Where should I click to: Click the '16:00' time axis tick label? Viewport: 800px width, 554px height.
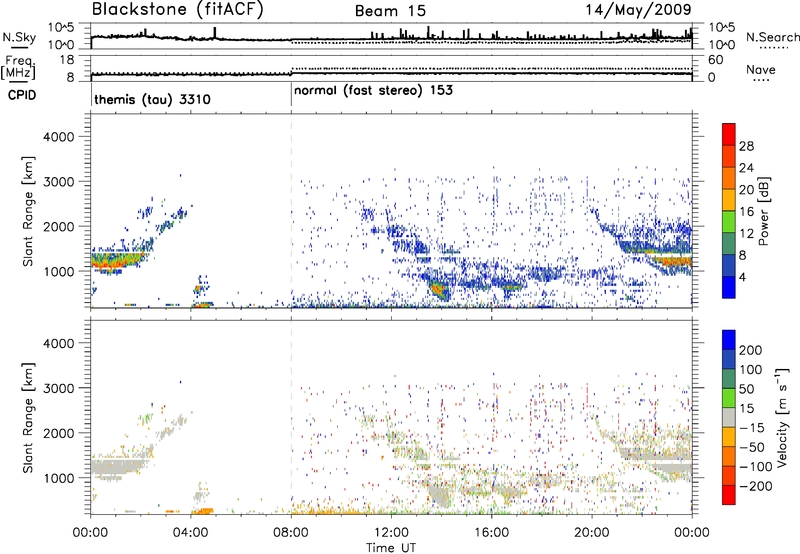click(491, 533)
